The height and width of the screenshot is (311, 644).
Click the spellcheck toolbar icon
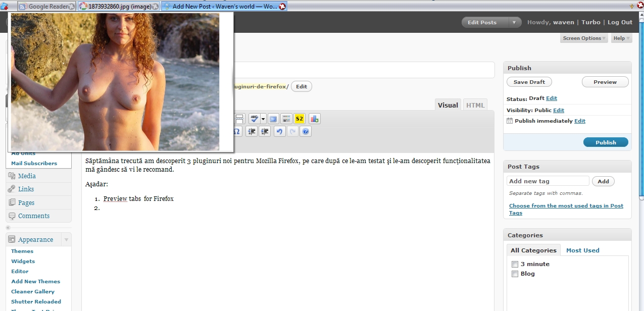(x=254, y=119)
